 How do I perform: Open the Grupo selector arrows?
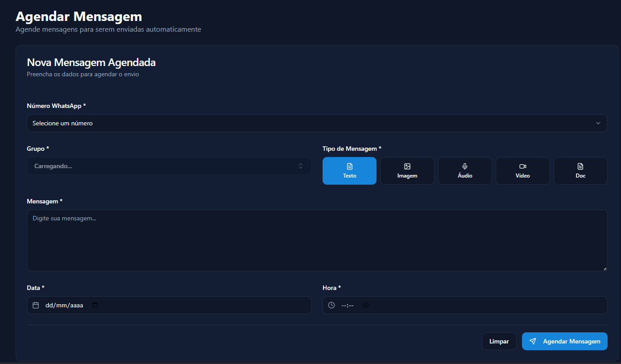[x=301, y=166]
